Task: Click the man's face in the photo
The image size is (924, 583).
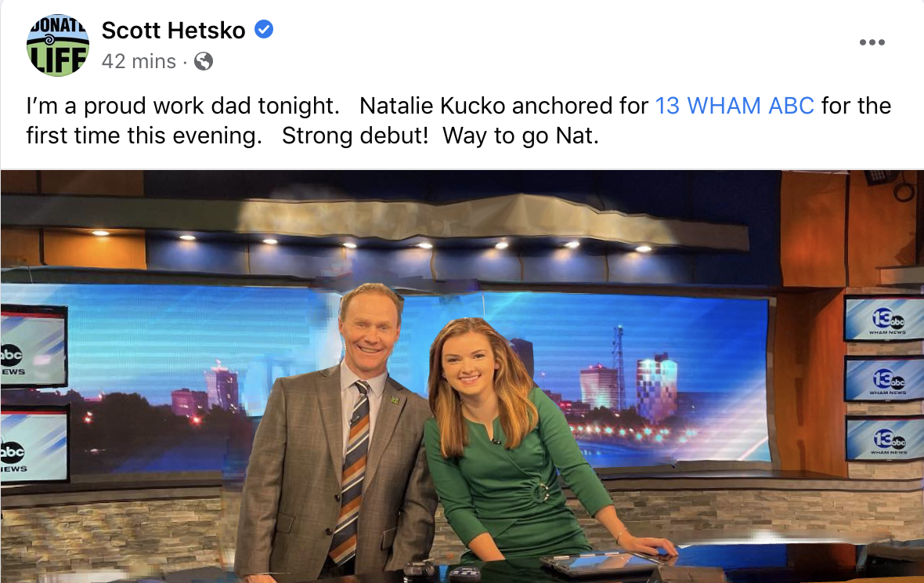Action: [x=370, y=329]
